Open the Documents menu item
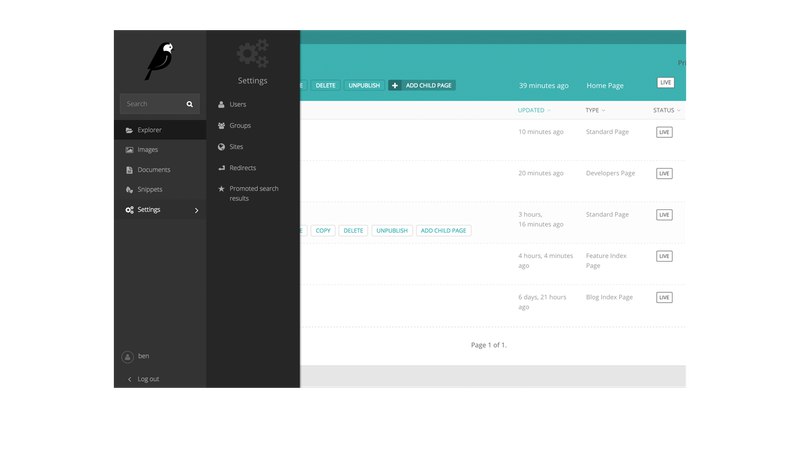 click(160, 170)
